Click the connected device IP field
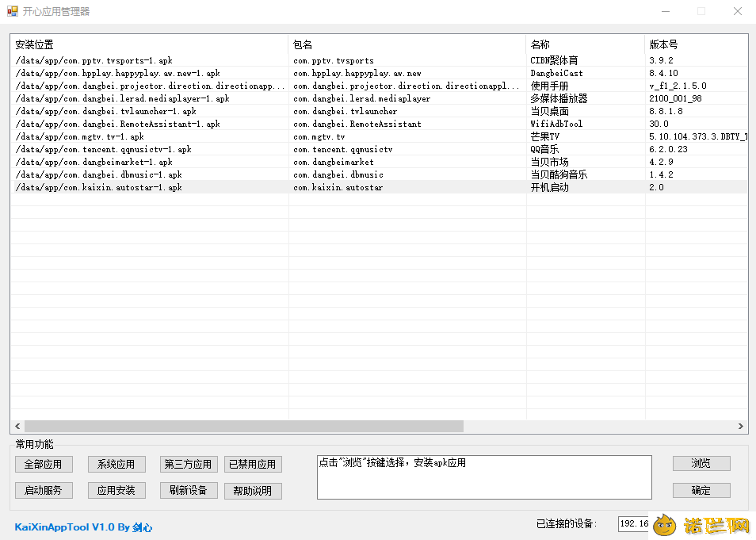The width and height of the screenshot is (756, 540). 633,523
